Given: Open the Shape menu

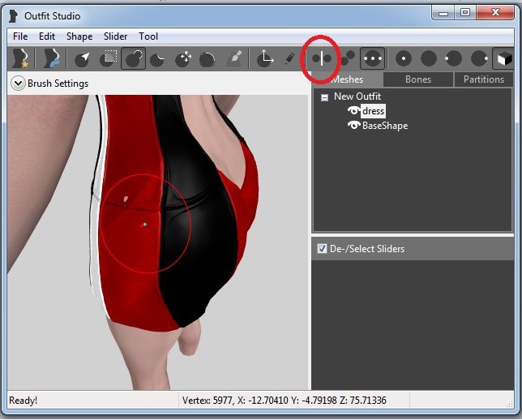Looking at the screenshot, I should (79, 36).
